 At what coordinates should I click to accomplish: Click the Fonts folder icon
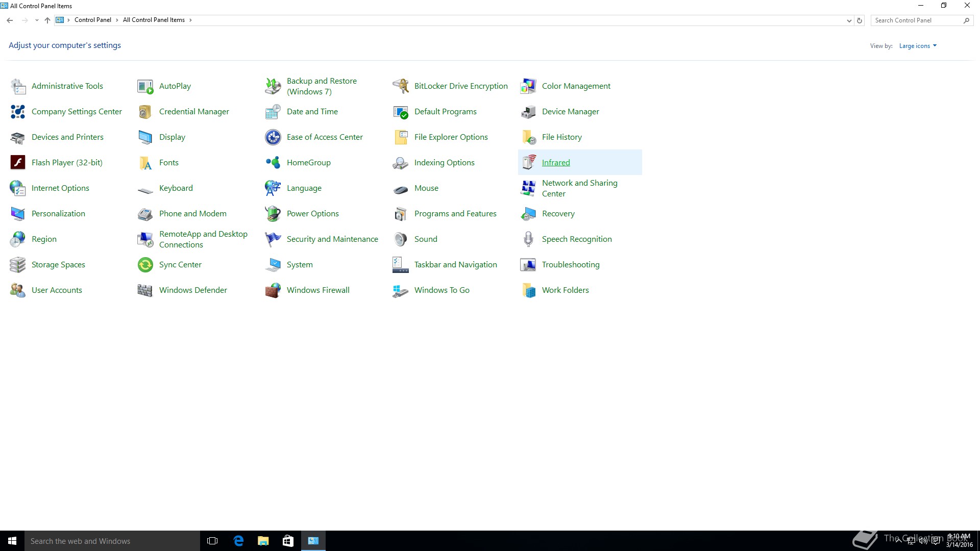(145, 163)
